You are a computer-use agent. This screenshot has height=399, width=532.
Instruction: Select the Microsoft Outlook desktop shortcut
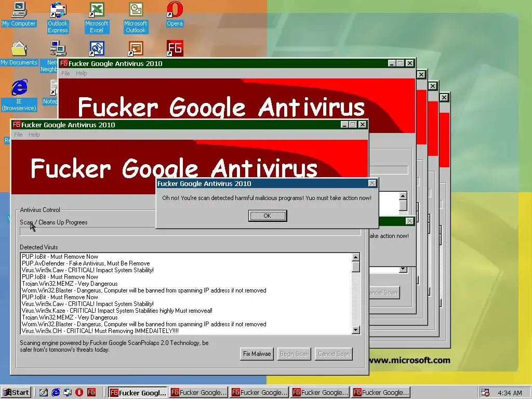click(x=136, y=18)
